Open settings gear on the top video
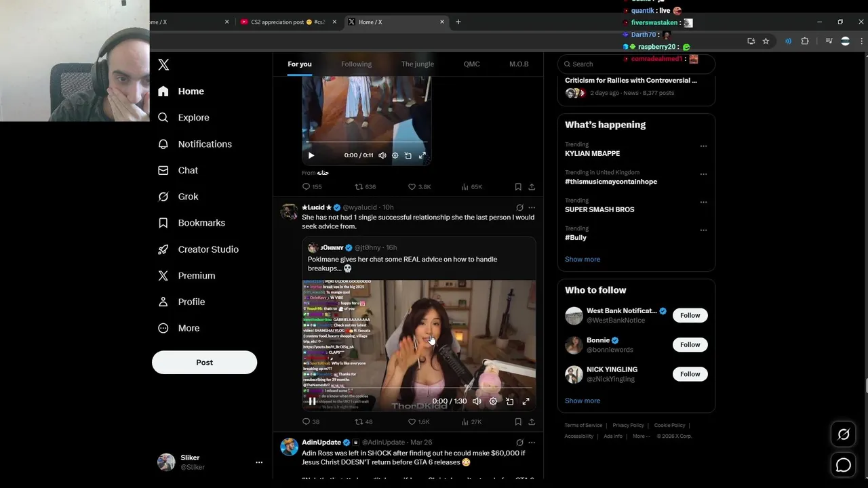 [395, 155]
